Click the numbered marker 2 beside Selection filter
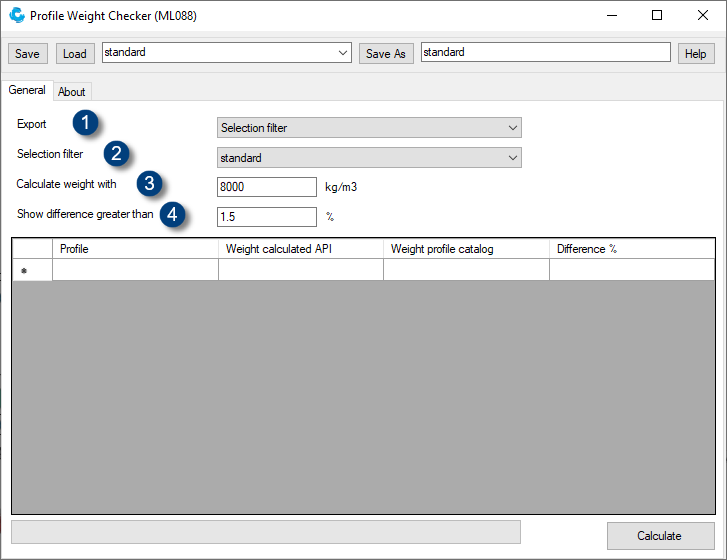 (117, 153)
